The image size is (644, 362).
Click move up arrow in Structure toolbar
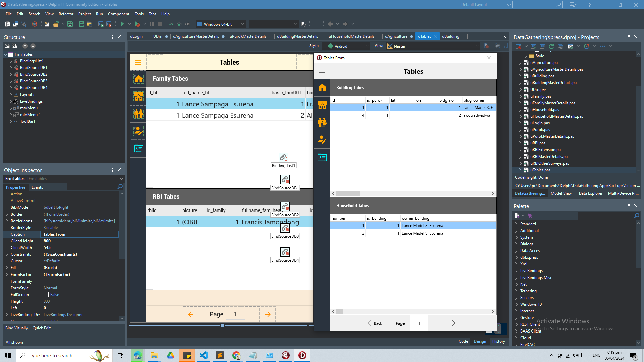click(25, 46)
